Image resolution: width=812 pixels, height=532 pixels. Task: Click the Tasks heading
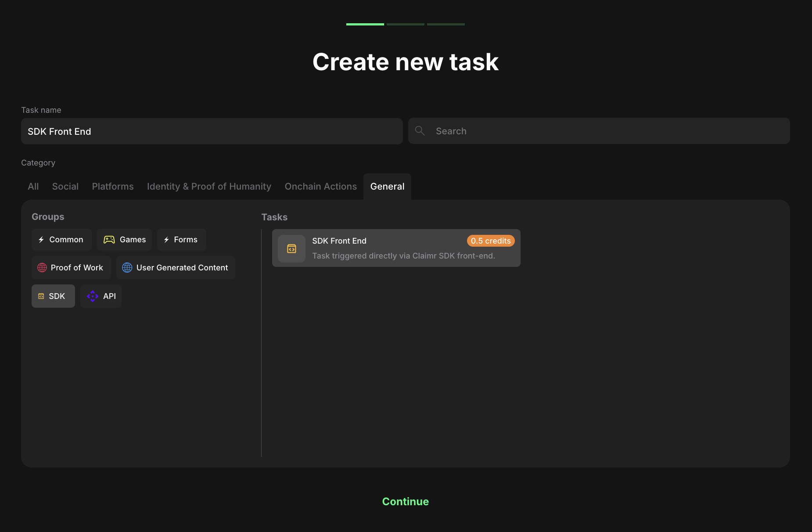(274, 217)
